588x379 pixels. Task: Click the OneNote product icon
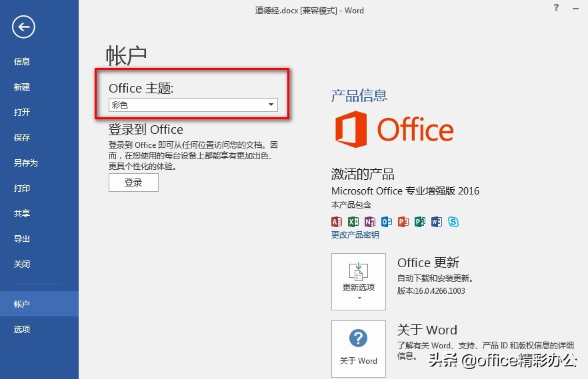point(370,222)
